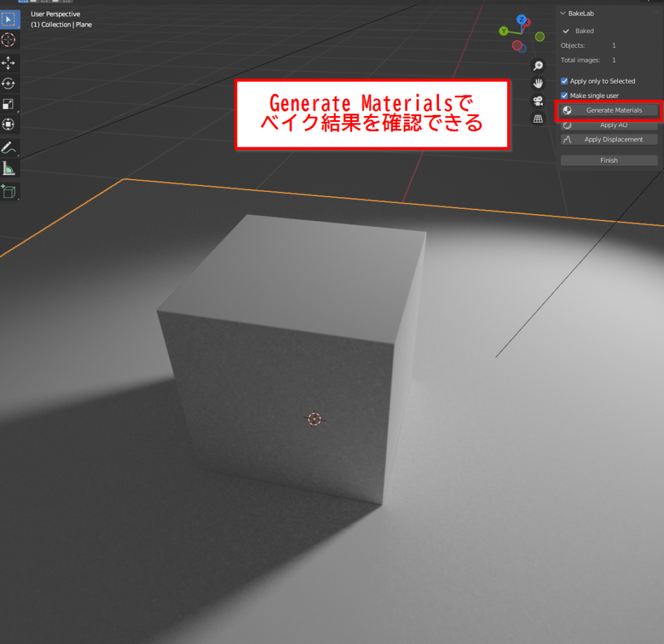Click the green Y axis gizmo handle
Viewport: 664px width, 644px height.
tap(504, 30)
